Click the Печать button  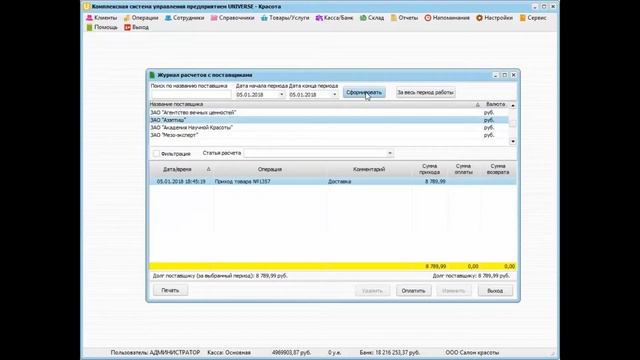[x=170, y=291]
